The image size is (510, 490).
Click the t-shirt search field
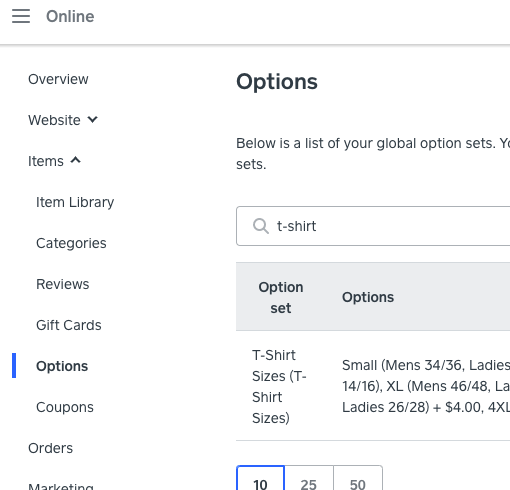pos(373,226)
